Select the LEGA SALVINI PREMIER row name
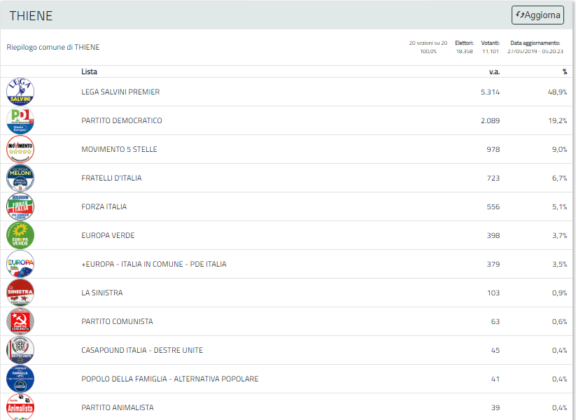This screenshot has height=420, width=576. (120, 92)
